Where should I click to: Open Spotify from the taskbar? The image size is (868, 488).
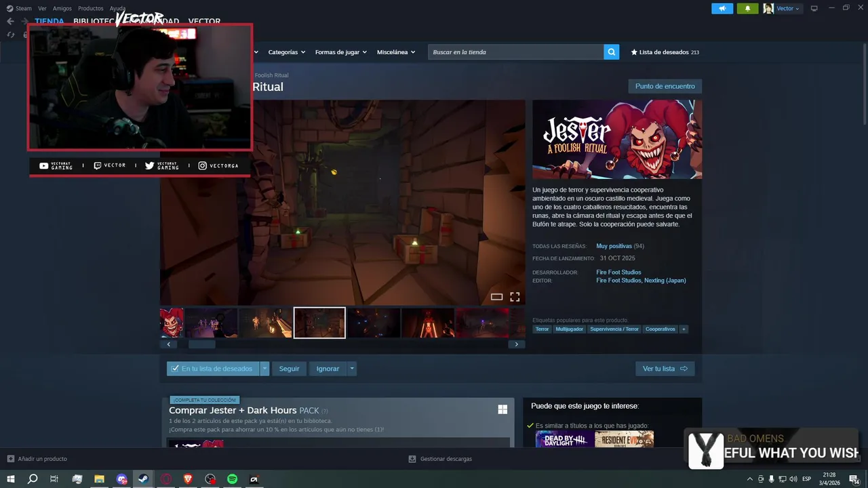[232, 479]
